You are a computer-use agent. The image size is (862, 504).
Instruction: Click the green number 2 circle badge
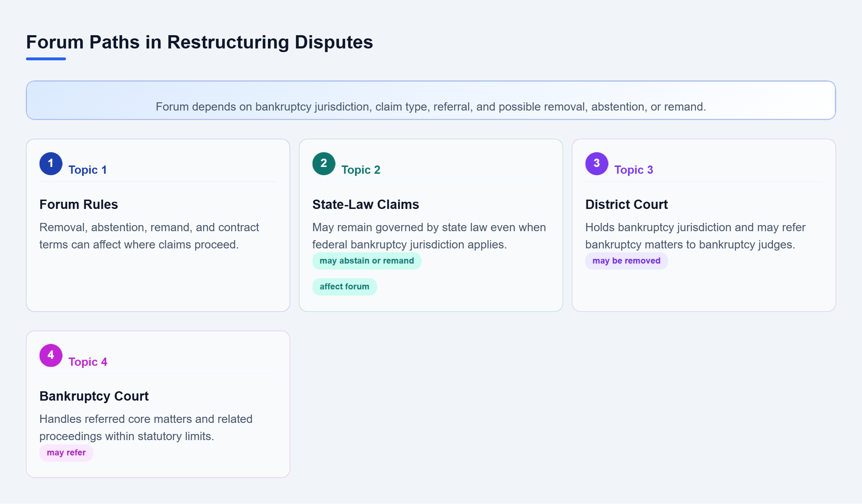point(324,164)
